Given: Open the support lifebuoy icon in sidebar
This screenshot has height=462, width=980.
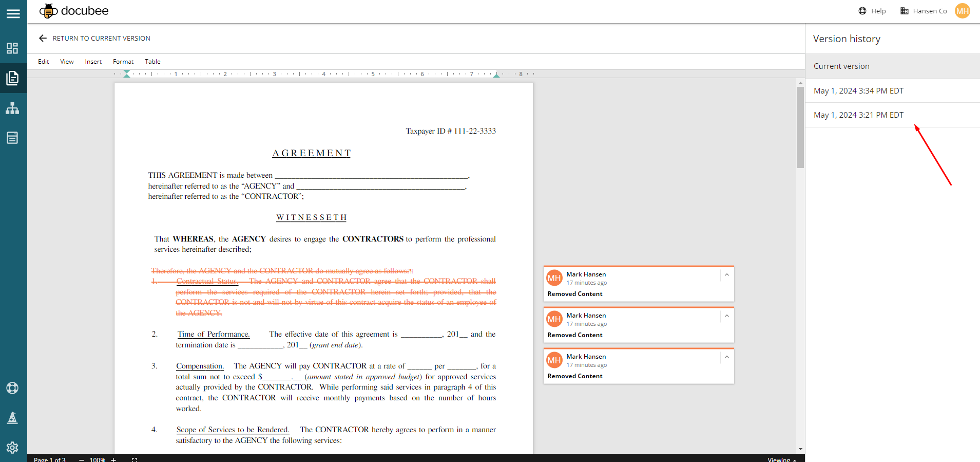Looking at the screenshot, I should pyautogui.click(x=12, y=388).
